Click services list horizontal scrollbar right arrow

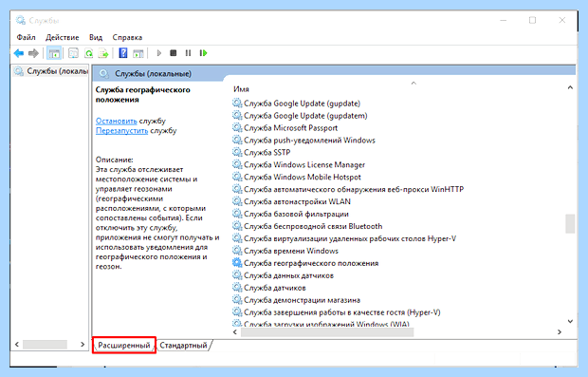(560, 332)
